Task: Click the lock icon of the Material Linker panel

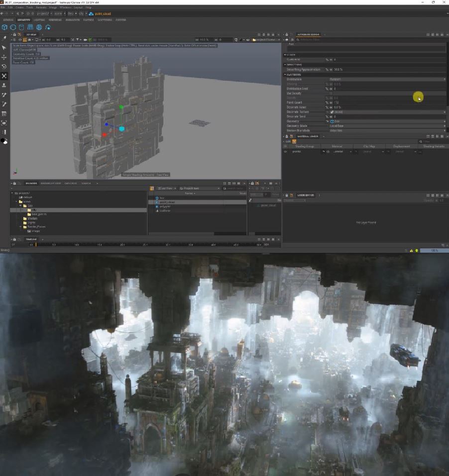Action: [286, 136]
